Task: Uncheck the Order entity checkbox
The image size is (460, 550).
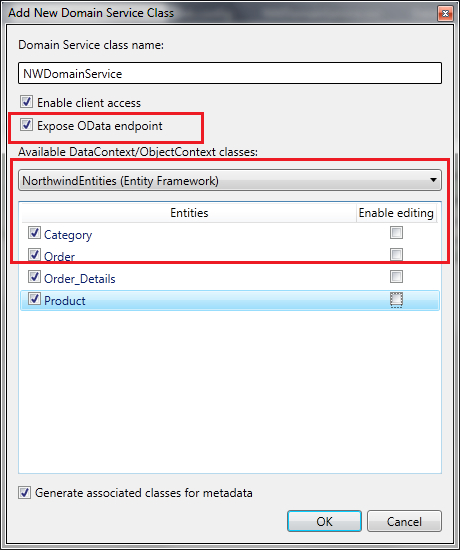Action: coord(34,255)
